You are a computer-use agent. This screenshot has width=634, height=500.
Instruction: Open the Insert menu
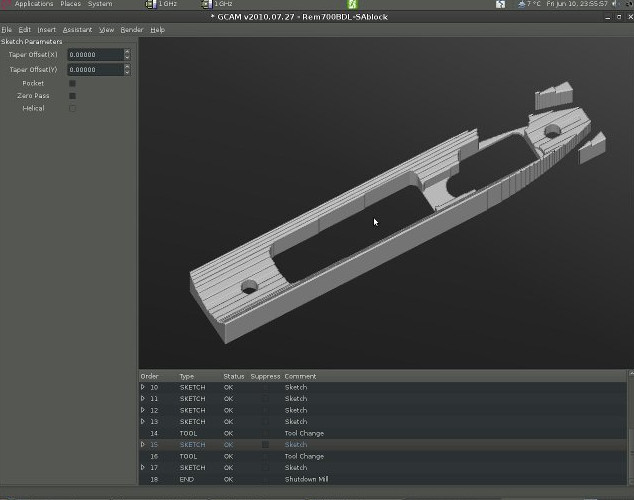click(46, 30)
